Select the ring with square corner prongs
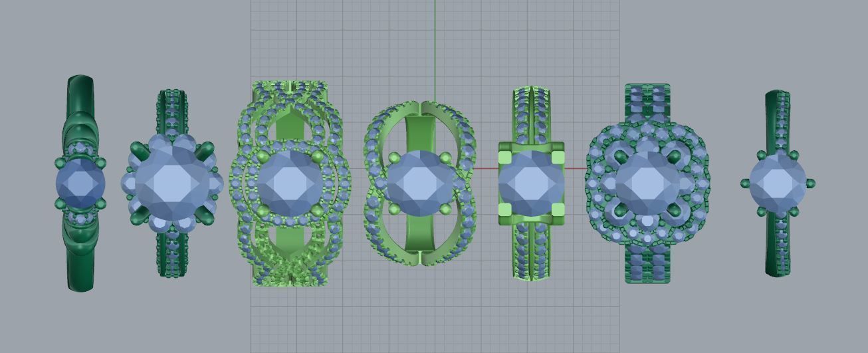The height and width of the screenshot is (353, 868). [x=531, y=183]
